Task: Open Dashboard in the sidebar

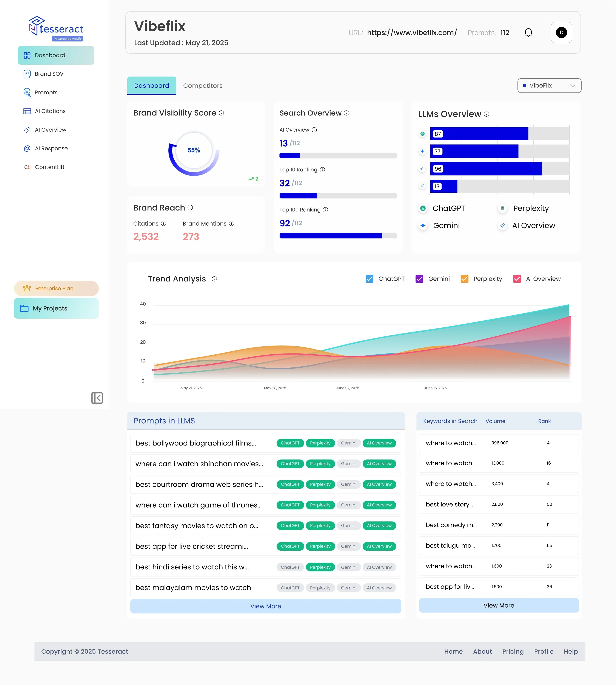Action: (x=56, y=55)
